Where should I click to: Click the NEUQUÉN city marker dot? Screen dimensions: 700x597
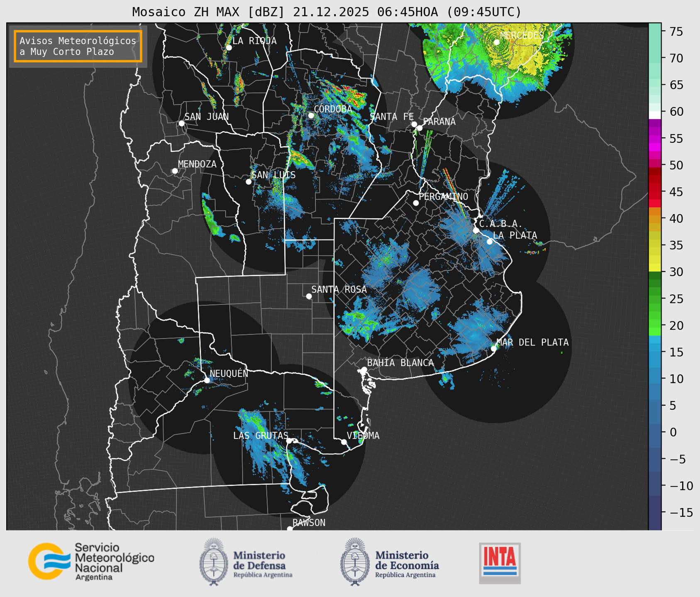click(x=207, y=380)
